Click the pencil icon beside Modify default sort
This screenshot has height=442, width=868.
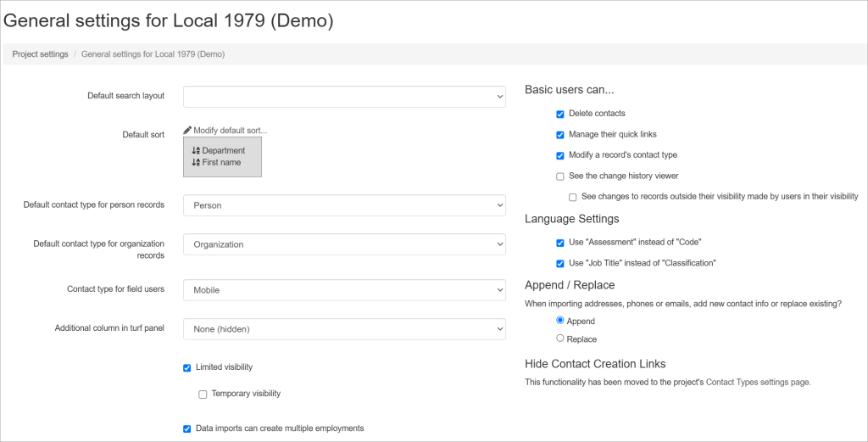coord(187,130)
